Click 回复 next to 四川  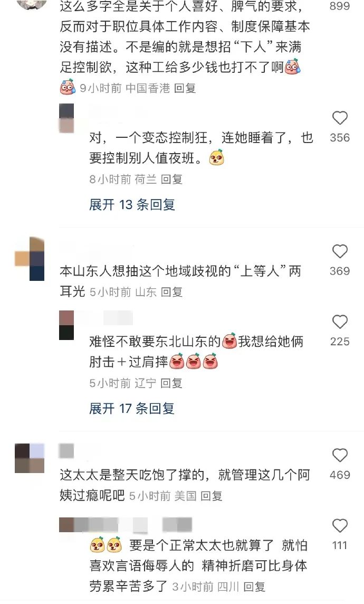(x=254, y=587)
